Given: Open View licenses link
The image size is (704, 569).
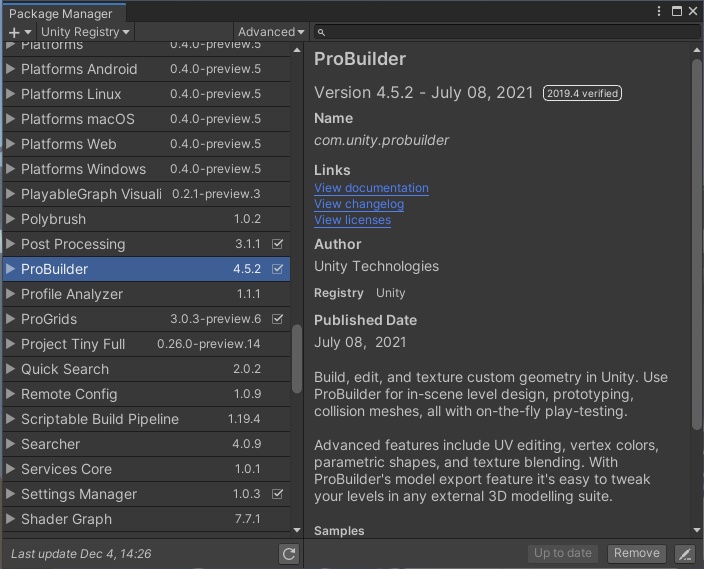Looking at the screenshot, I should (352, 220).
